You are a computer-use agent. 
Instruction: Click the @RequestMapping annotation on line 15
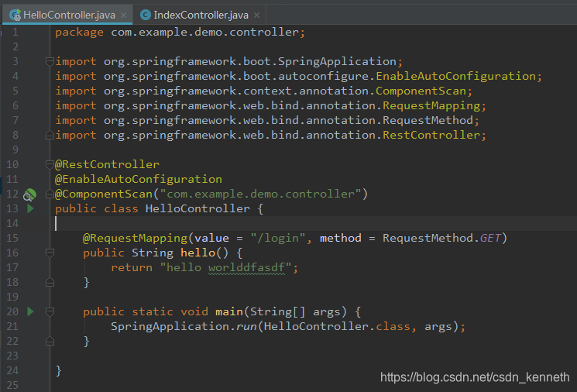pyautogui.click(x=135, y=238)
